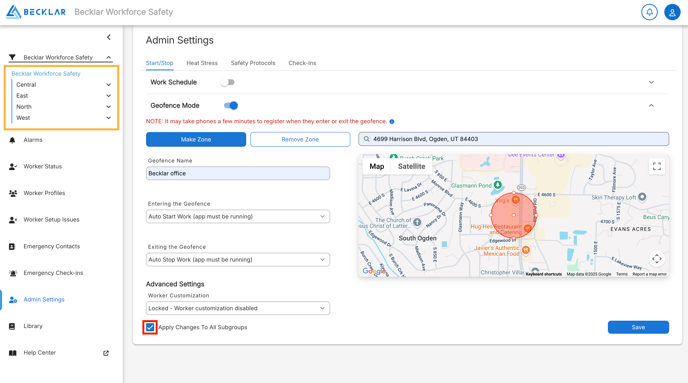Click the info icon beside geofence note

click(x=392, y=122)
